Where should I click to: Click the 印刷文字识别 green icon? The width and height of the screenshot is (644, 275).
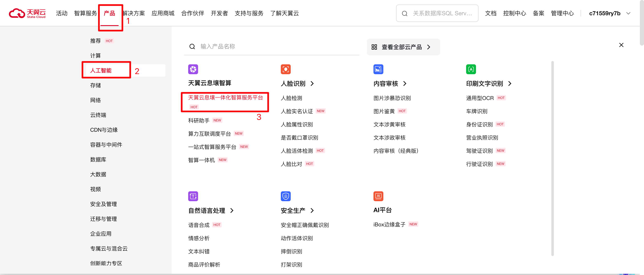(x=471, y=69)
